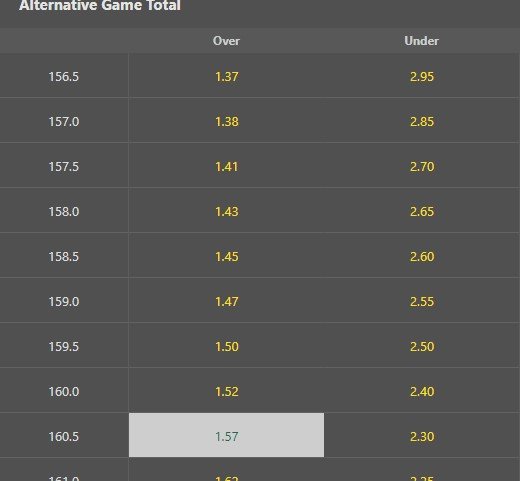Choose Under 157.5 odds 2.70
The height and width of the screenshot is (481, 520).
pyautogui.click(x=422, y=166)
